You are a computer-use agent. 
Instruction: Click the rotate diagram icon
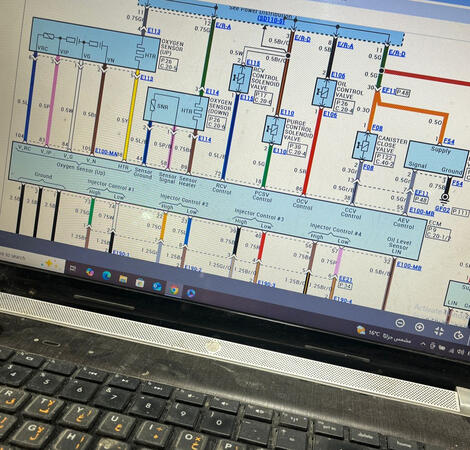pyautogui.click(x=459, y=335)
